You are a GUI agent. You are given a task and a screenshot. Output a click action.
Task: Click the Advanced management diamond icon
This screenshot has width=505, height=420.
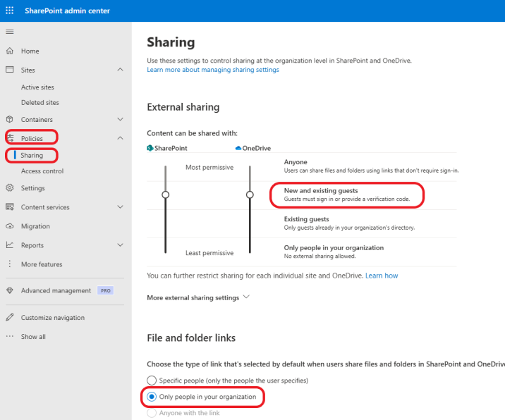coord(10,290)
